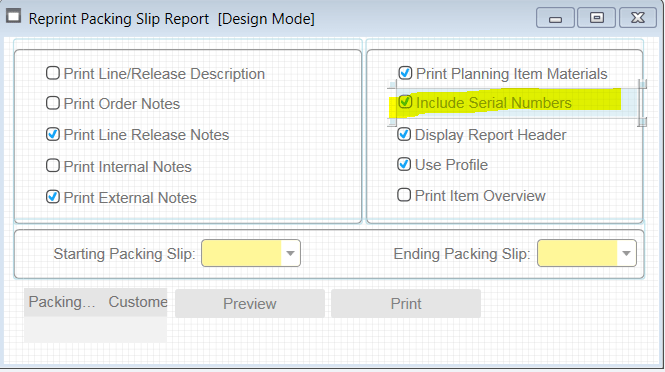Toggle Include Serial Numbers checkbox
Screen dimensions: 665x372
(x=405, y=102)
